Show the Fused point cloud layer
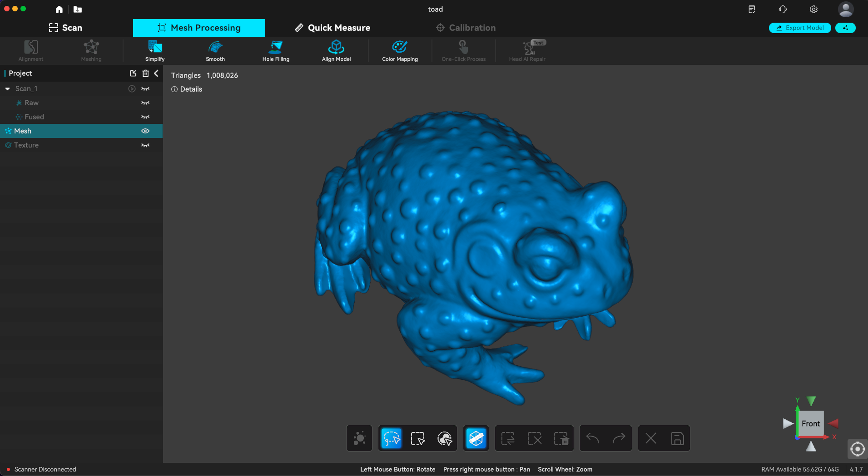The width and height of the screenshot is (868, 476). coord(145,117)
